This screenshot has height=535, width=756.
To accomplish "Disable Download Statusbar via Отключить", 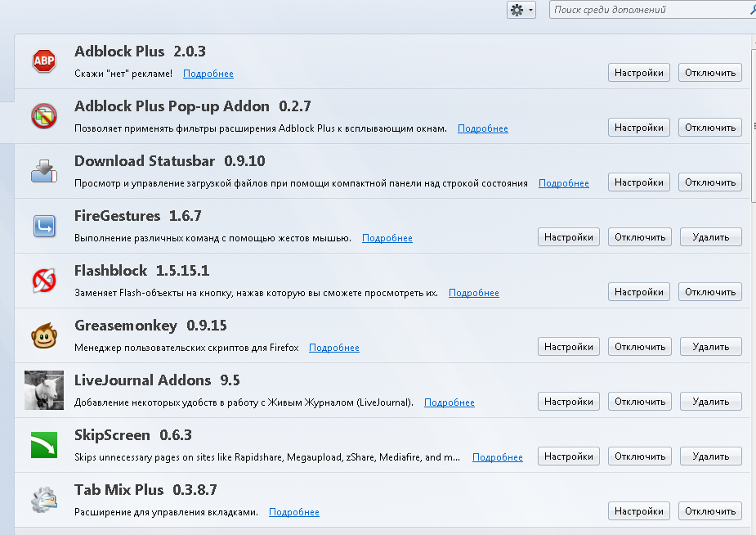I will point(710,182).
